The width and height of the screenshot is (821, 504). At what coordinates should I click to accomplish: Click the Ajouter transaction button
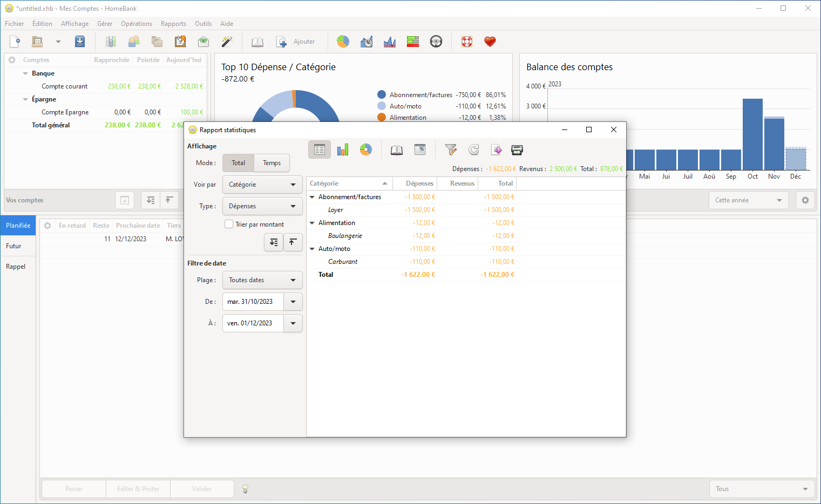tap(296, 42)
